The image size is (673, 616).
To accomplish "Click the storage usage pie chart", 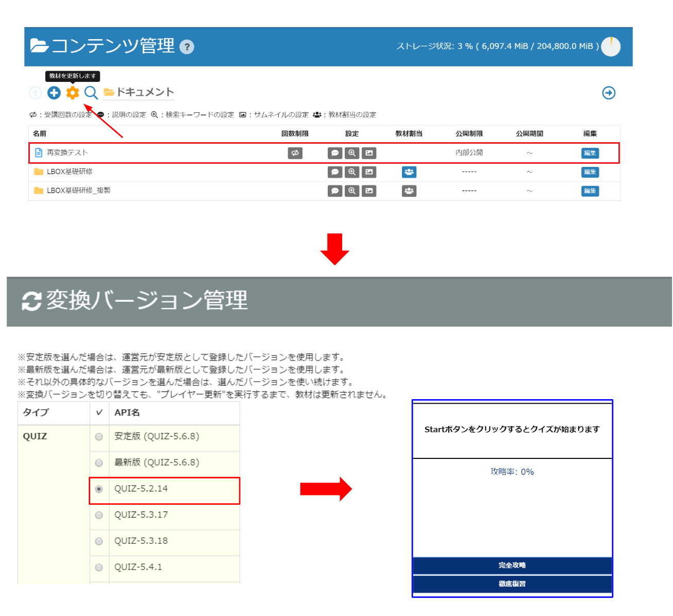I will (611, 46).
